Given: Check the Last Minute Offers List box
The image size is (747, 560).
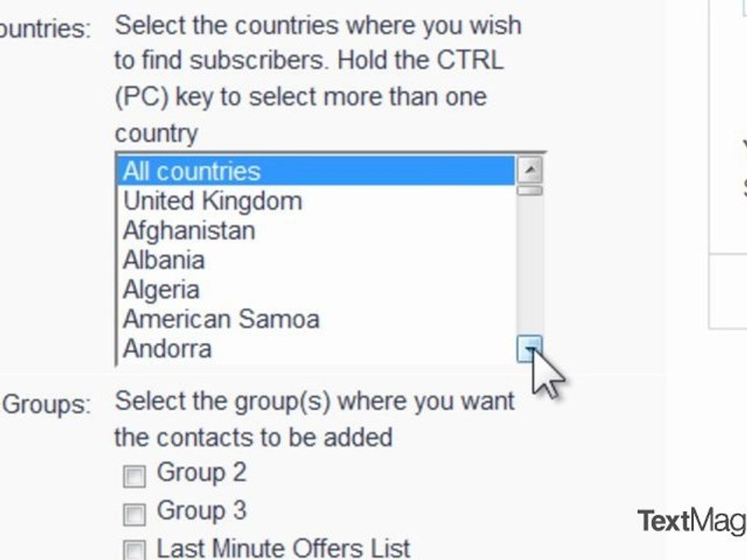Looking at the screenshot, I should (135, 550).
